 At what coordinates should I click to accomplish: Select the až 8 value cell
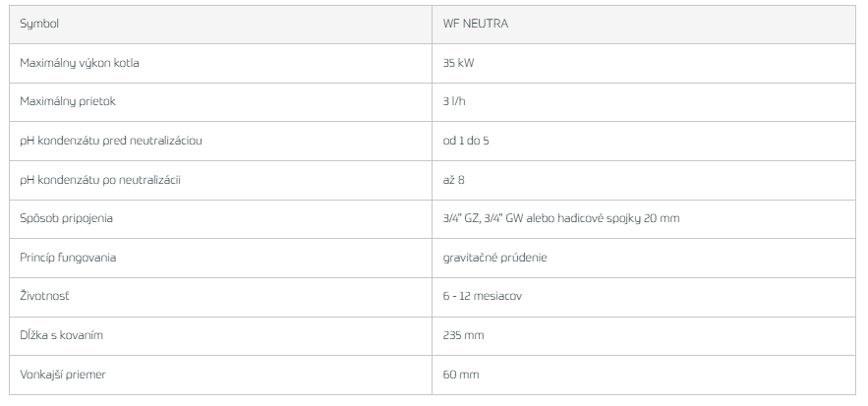click(643, 180)
